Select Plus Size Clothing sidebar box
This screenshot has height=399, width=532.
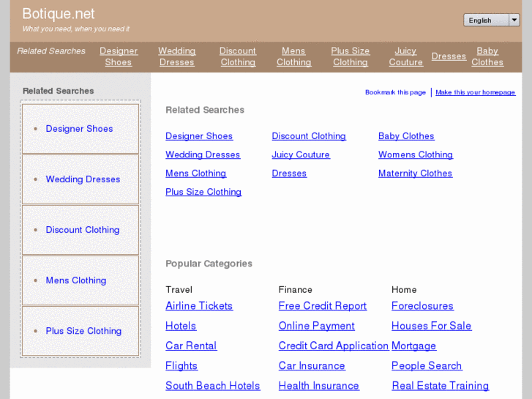(83, 331)
